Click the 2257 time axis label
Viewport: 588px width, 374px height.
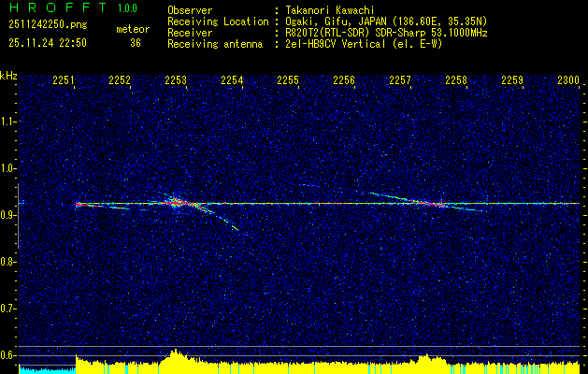tap(400, 79)
